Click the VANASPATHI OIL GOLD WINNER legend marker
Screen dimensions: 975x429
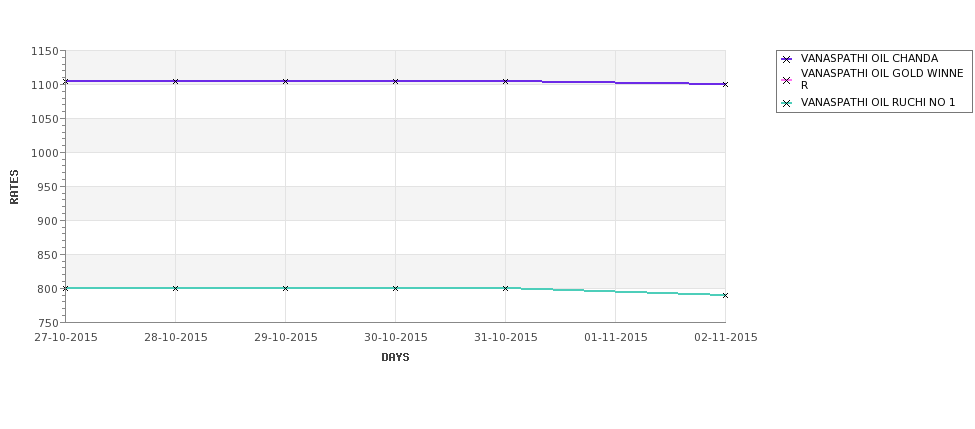pyautogui.click(x=787, y=80)
